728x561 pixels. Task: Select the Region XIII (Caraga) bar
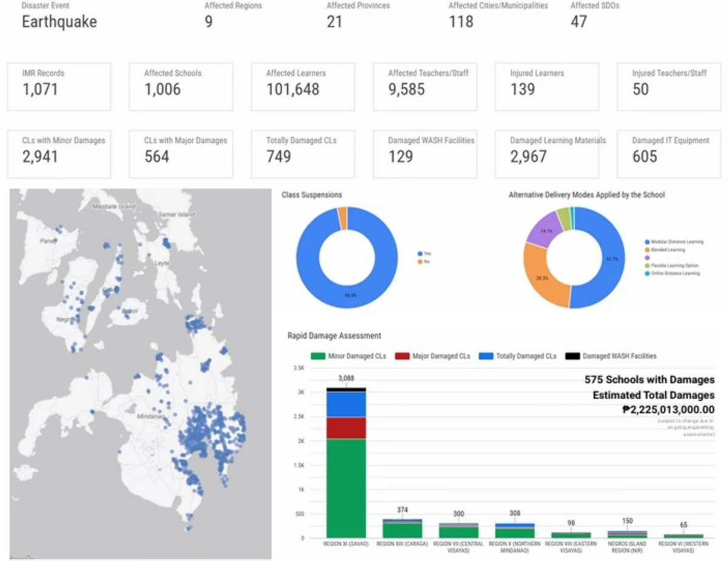pos(403,528)
